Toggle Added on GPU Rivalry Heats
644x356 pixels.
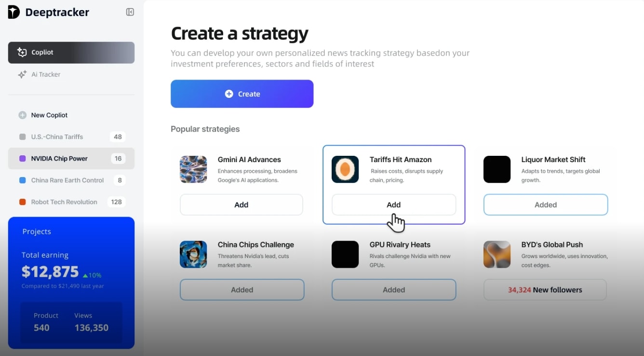pos(394,289)
